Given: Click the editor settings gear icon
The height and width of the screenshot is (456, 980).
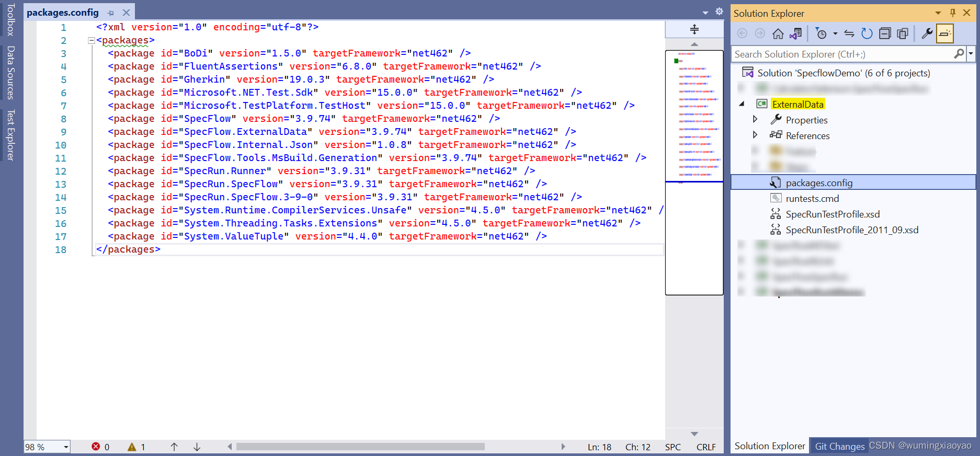Looking at the screenshot, I should (x=719, y=12).
